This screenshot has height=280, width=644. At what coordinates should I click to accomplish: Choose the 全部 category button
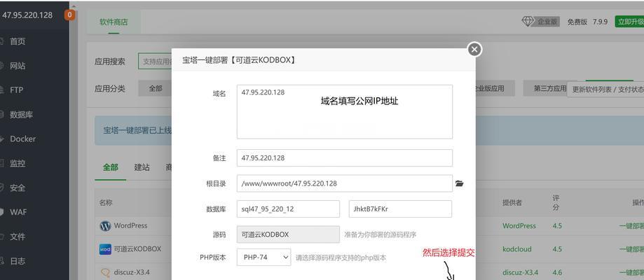pyautogui.click(x=156, y=88)
